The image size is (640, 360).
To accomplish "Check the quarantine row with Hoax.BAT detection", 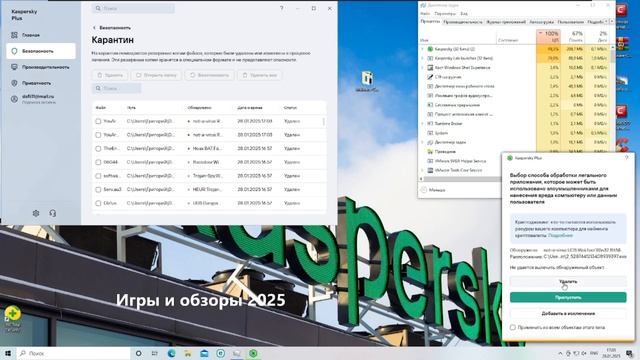I will click(x=98, y=149).
